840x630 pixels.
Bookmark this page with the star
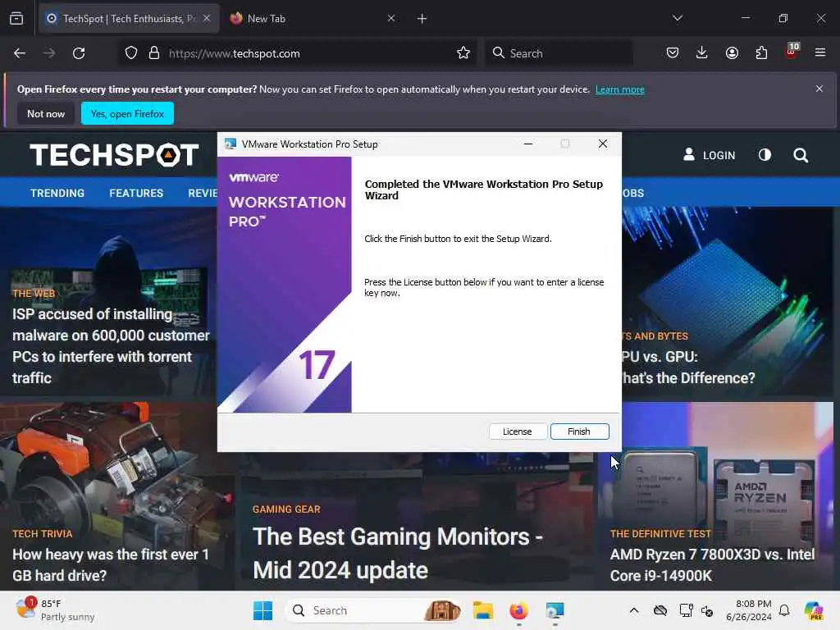[463, 53]
